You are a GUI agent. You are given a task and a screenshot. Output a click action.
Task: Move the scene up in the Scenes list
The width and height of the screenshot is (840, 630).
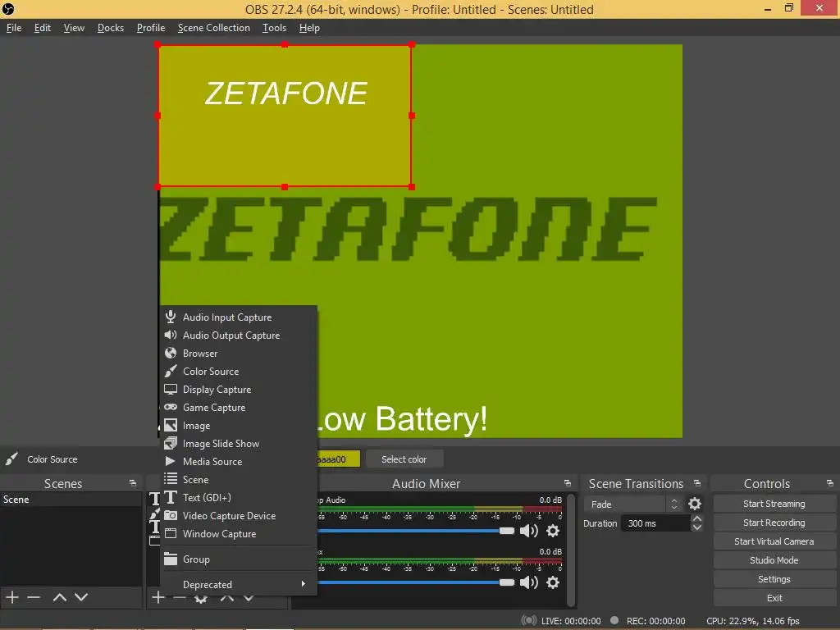[59, 597]
